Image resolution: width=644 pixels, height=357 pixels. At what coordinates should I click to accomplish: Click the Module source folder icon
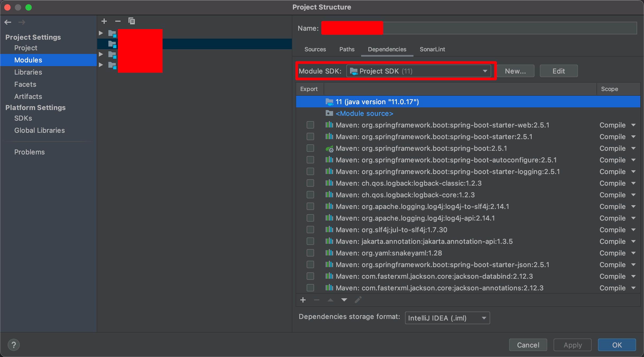[329, 113]
